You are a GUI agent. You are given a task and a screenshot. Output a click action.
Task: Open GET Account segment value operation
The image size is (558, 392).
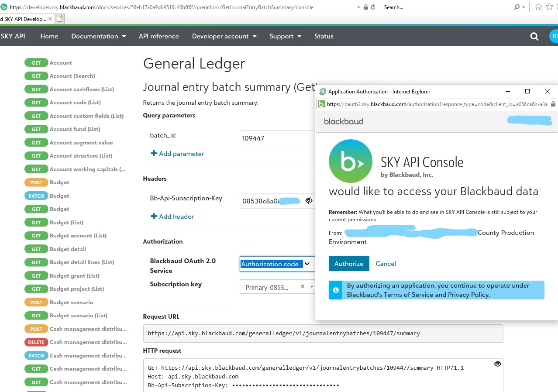pos(69,143)
